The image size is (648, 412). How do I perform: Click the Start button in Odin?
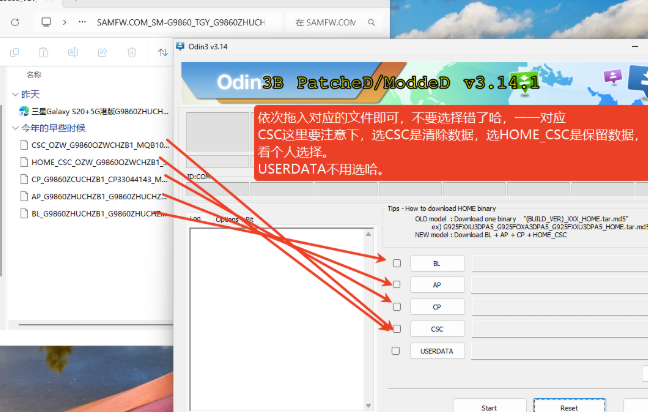489,407
